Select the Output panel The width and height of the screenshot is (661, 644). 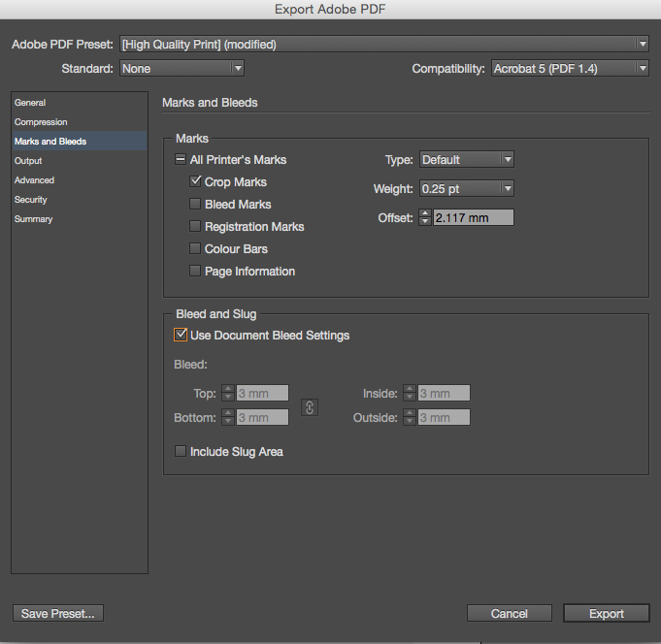80,160
